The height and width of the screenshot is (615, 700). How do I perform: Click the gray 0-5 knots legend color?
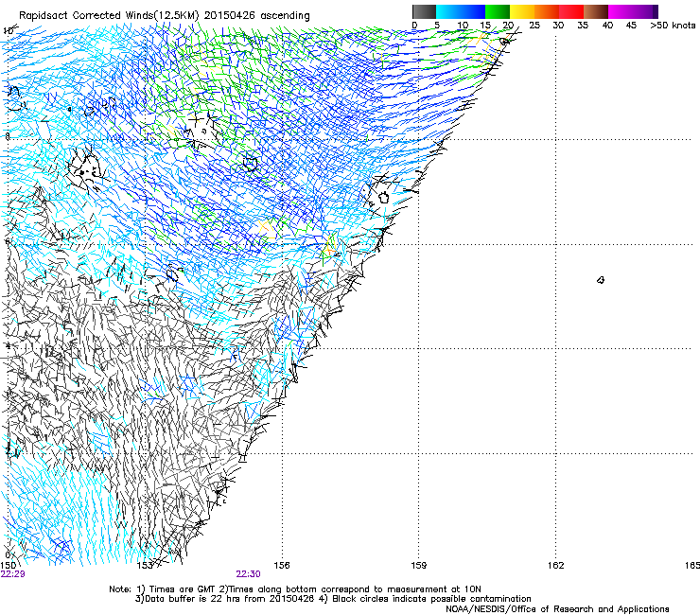[x=424, y=11]
